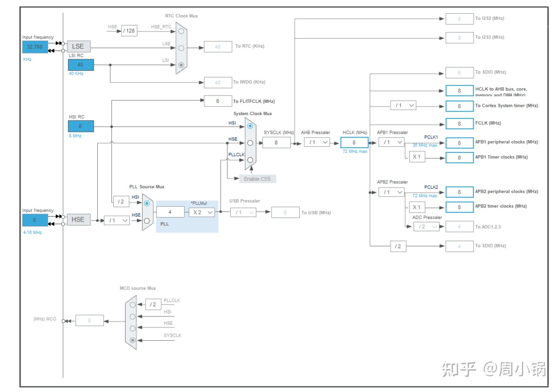560x392 pixels.
Task: Select PLLCLK as system clock source
Action: pyautogui.click(x=250, y=160)
